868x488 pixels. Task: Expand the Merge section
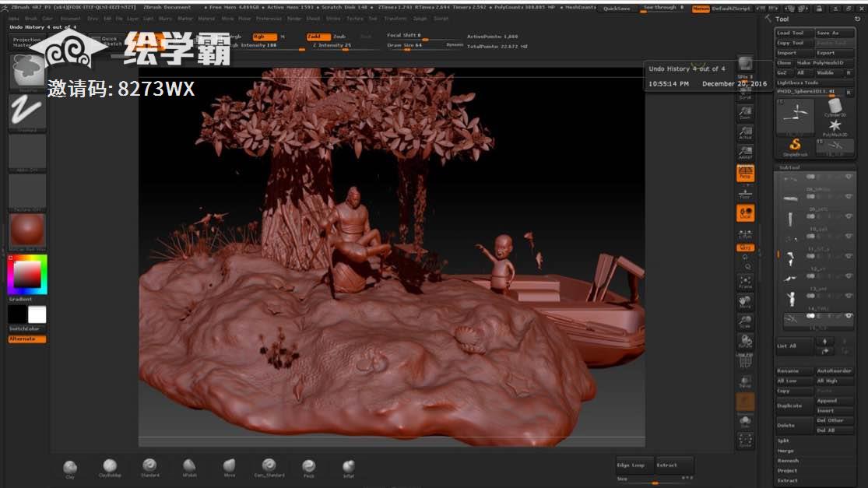pos(785,451)
